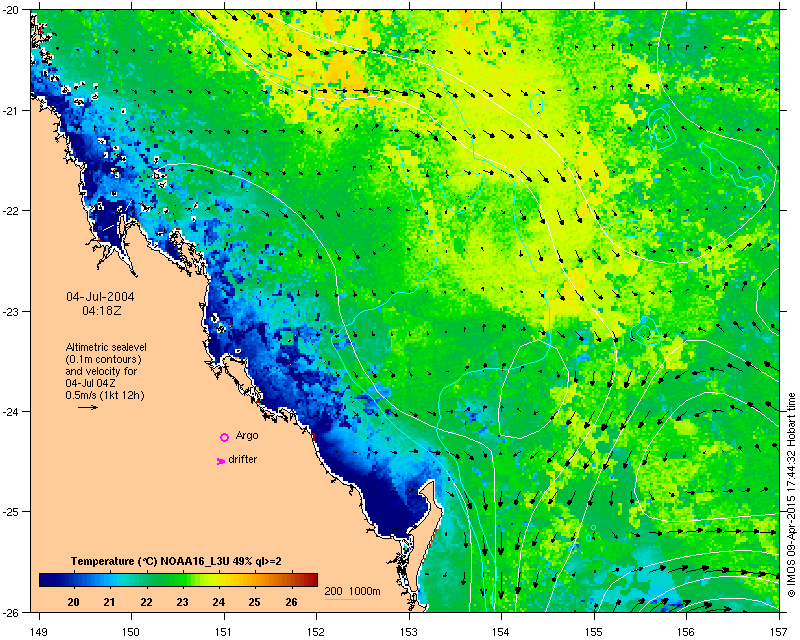
Task: Click the colorbar tick label 20
Action: click(73, 602)
